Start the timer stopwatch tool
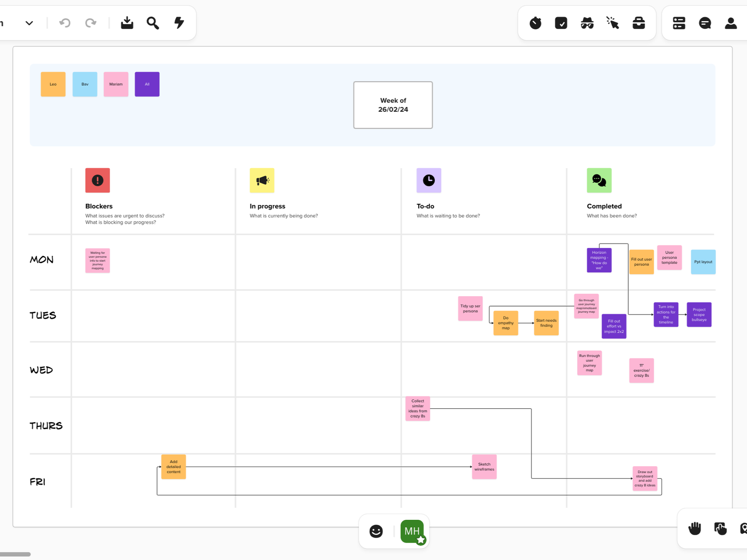This screenshot has width=747, height=560. 535,23
